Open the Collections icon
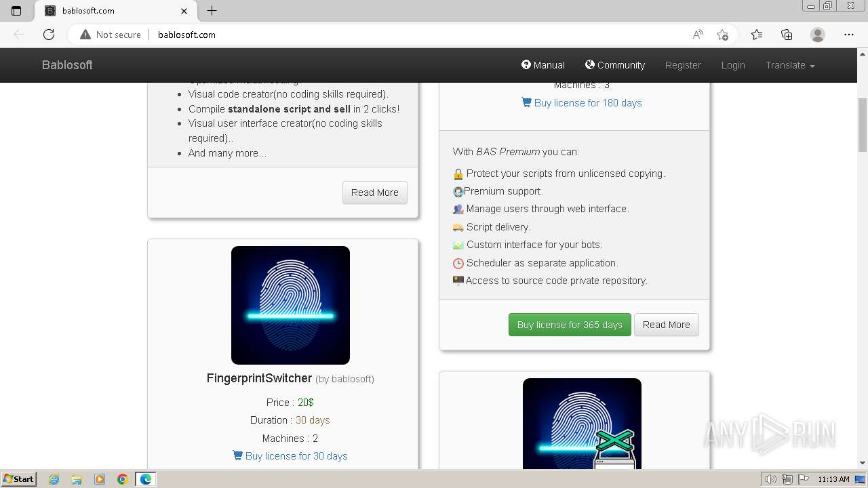868x488 pixels. (787, 35)
